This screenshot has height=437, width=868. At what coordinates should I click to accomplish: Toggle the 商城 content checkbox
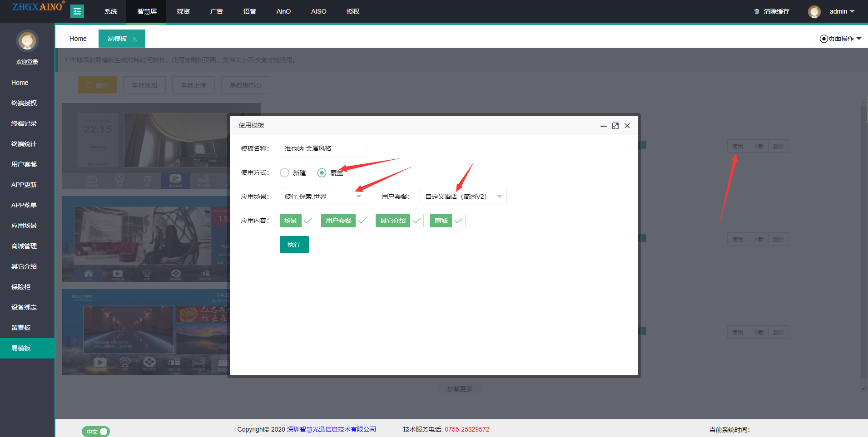[458, 221]
